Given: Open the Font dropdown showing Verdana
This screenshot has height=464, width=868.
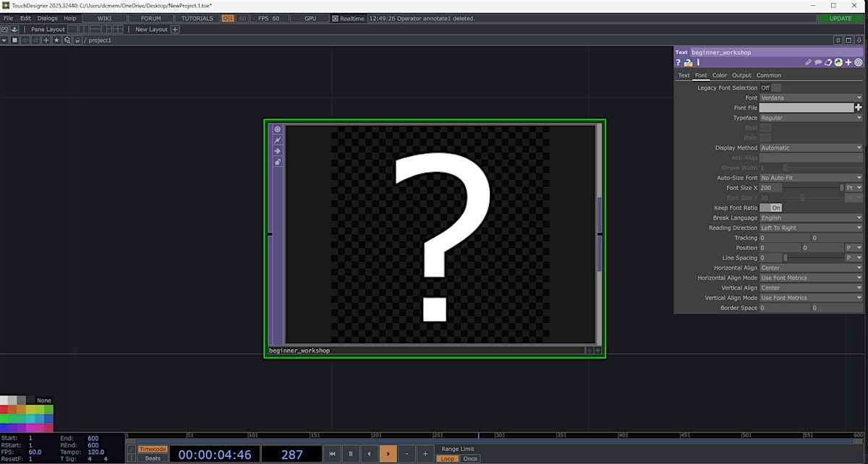Looking at the screenshot, I should [x=810, y=98].
